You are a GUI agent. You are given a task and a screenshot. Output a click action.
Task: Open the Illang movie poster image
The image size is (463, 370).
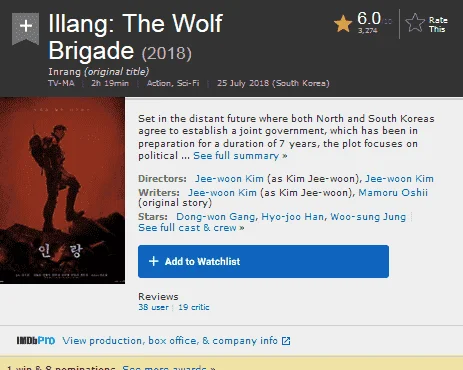click(62, 190)
